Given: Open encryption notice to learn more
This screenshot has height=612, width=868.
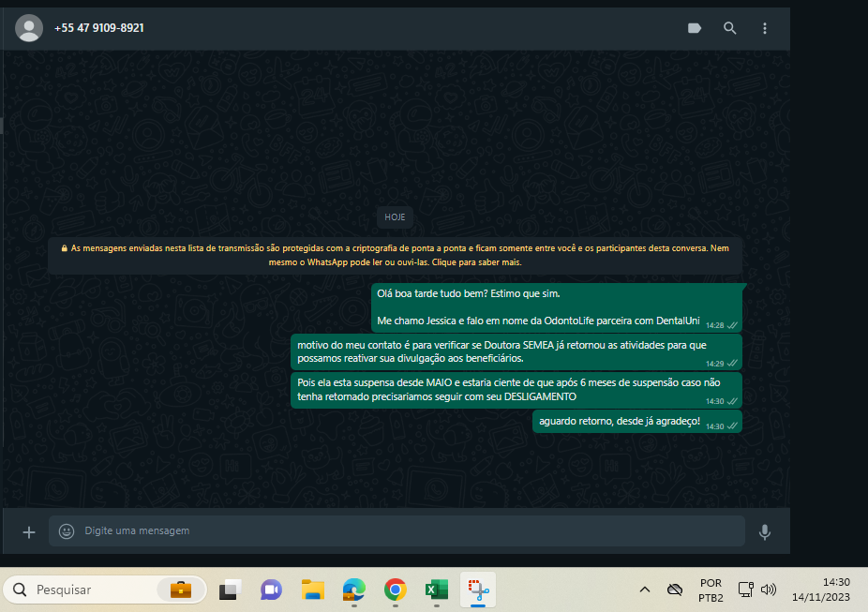Looking at the screenshot, I should [x=395, y=255].
